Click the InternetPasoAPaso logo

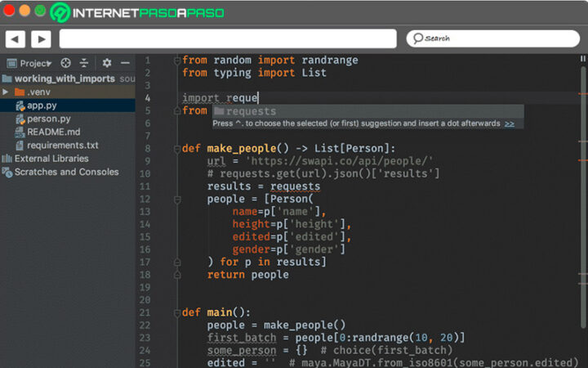(137, 12)
